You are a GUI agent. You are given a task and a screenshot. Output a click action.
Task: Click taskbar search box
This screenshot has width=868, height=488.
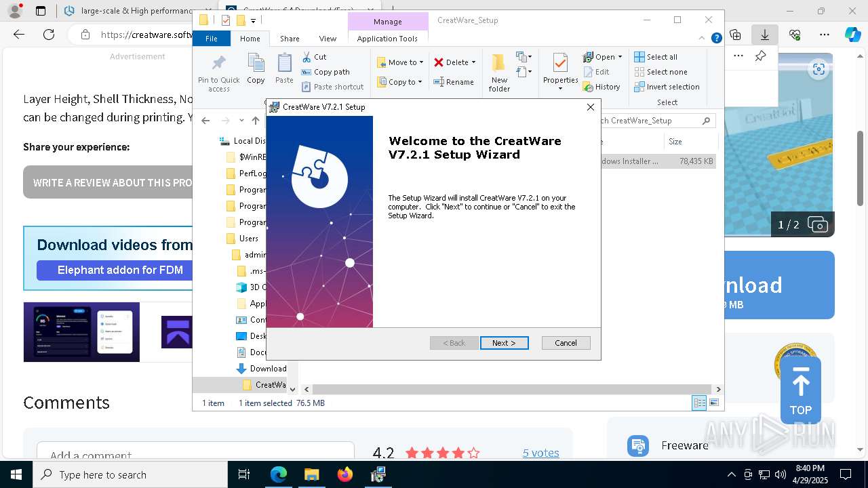130,474
